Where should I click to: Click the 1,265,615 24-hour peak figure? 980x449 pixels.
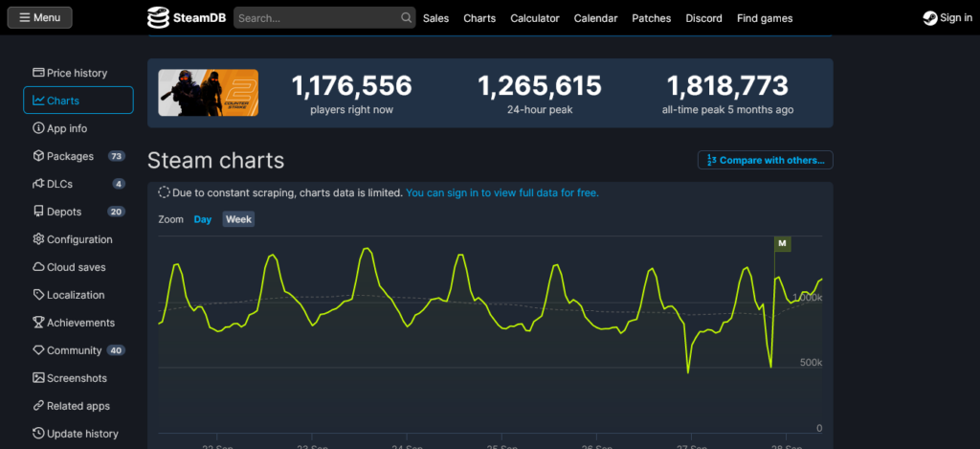click(540, 85)
